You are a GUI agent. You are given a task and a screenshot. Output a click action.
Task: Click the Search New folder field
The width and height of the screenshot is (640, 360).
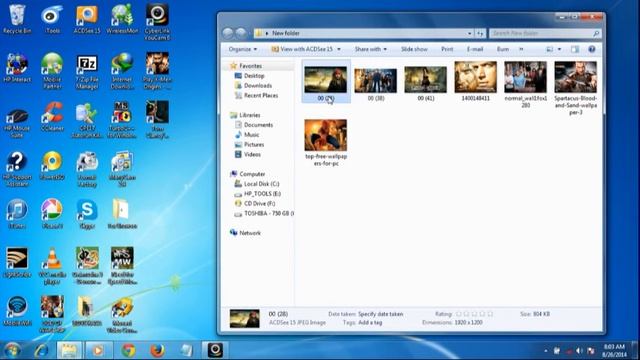[x=544, y=33]
